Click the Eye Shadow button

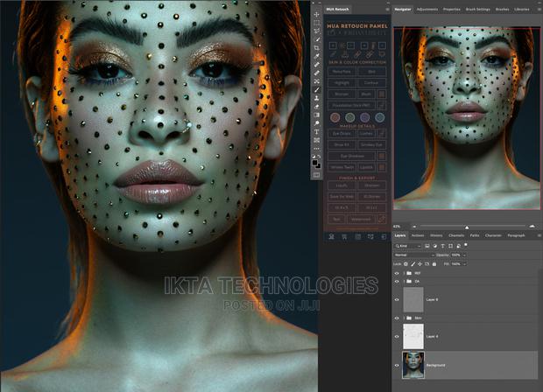352,156
